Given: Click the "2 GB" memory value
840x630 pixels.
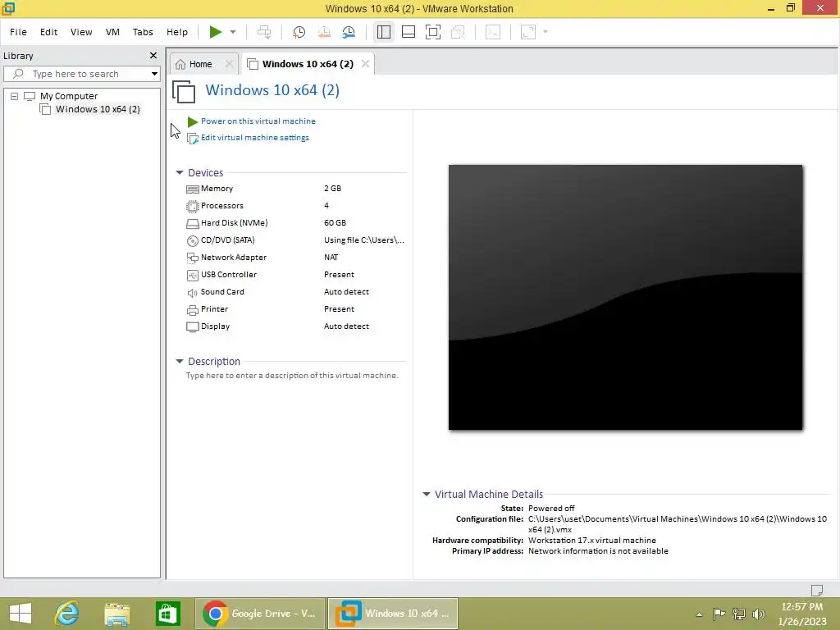Looking at the screenshot, I should tap(332, 189).
